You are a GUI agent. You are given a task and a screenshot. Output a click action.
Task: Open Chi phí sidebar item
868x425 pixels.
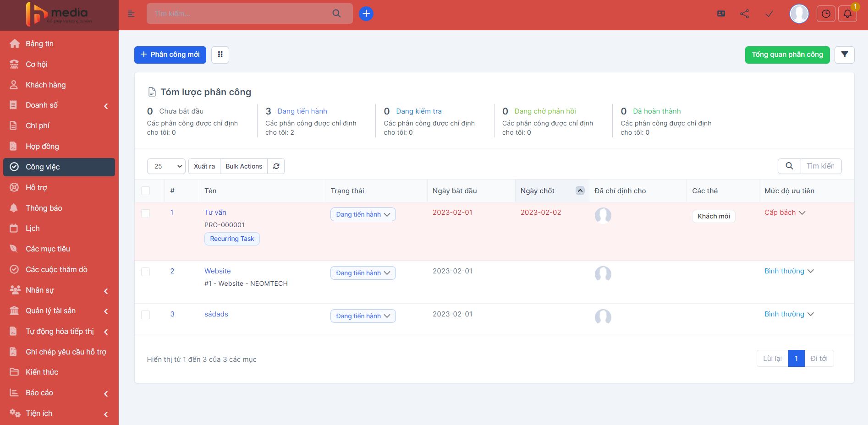click(x=59, y=126)
